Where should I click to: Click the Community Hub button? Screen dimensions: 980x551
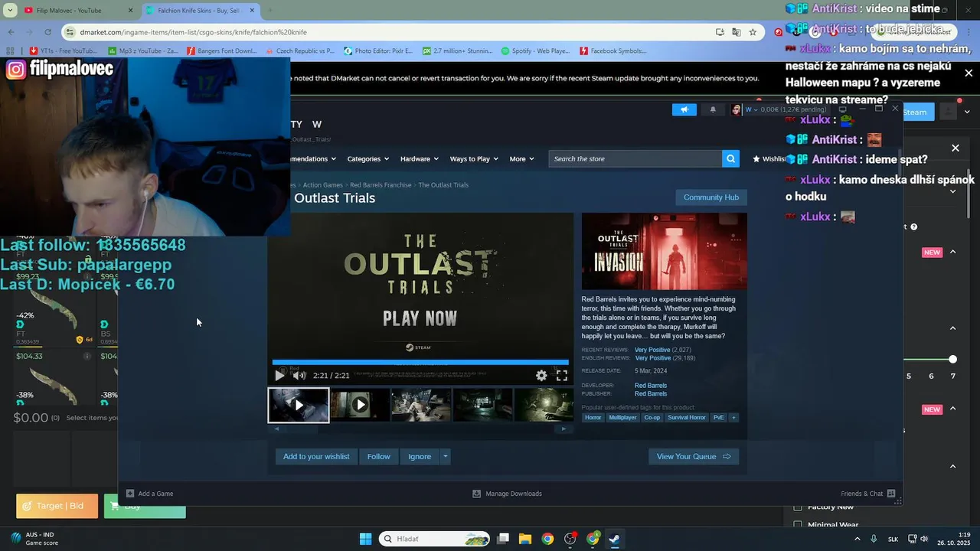tap(710, 197)
